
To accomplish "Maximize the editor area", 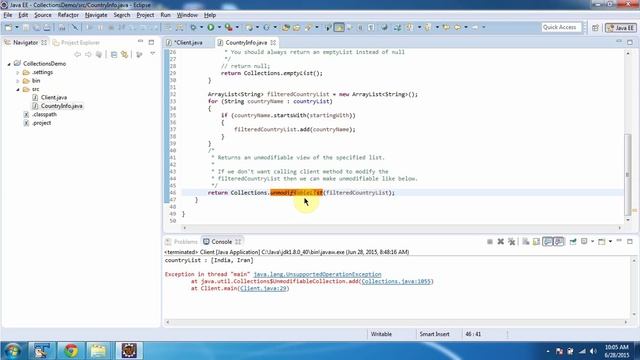I will click(630, 42).
